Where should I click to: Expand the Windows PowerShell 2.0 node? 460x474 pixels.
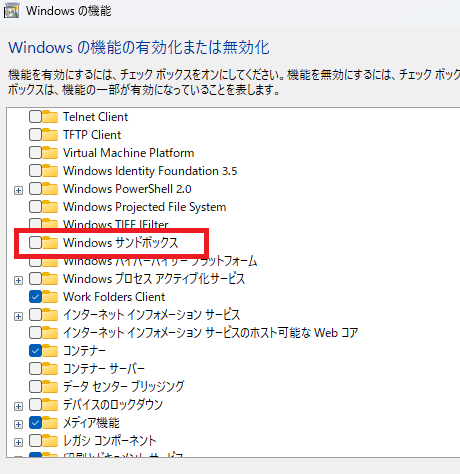click(18, 191)
